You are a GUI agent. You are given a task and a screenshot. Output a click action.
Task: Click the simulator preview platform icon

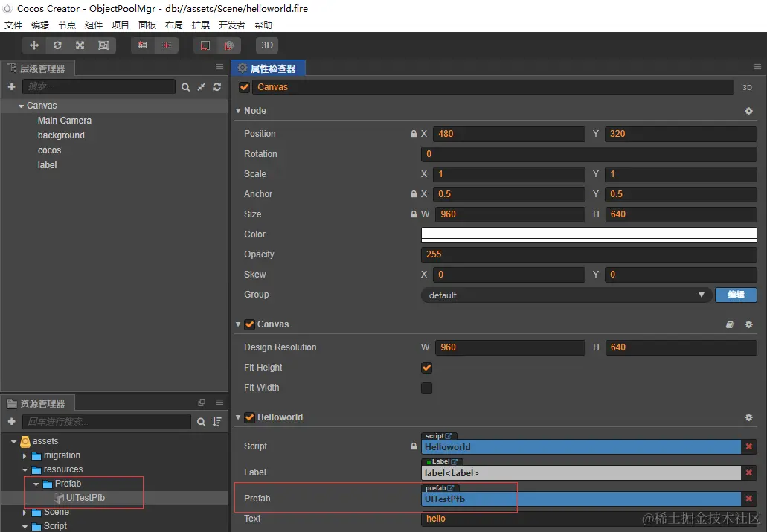(x=205, y=45)
